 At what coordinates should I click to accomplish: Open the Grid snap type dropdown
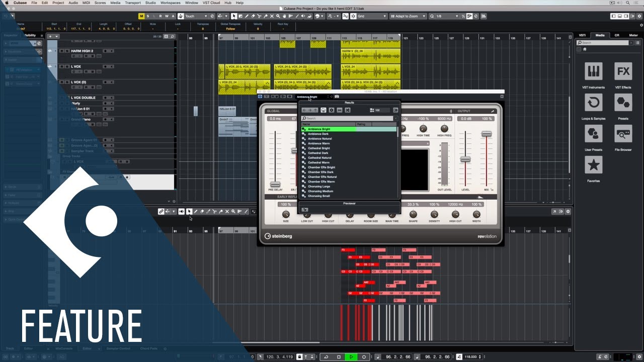pos(372,16)
